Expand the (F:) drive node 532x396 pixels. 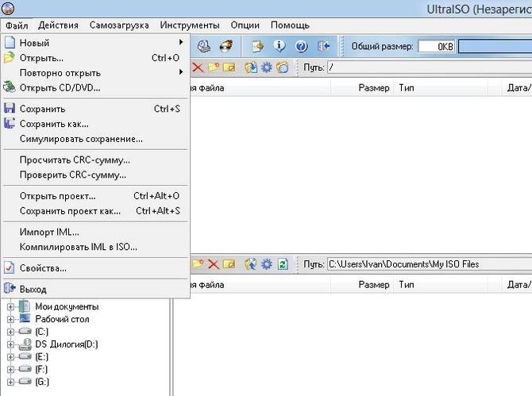point(10,370)
